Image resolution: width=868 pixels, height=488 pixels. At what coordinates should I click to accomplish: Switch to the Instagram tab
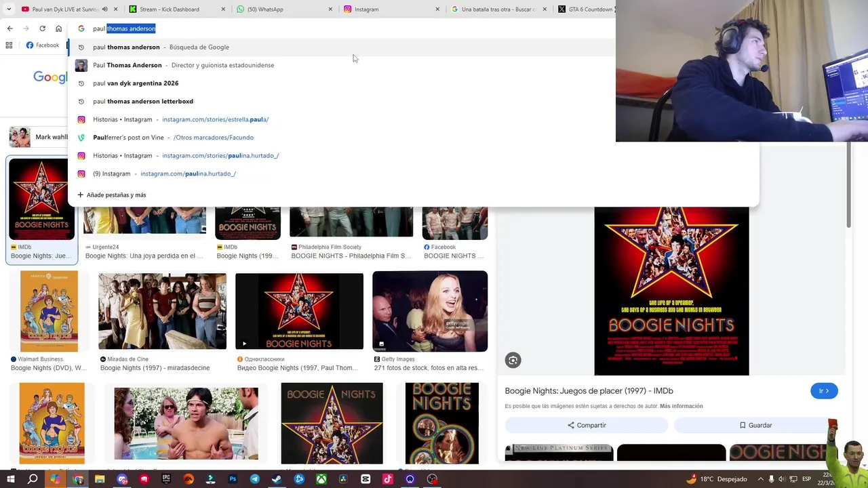point(383,9)
